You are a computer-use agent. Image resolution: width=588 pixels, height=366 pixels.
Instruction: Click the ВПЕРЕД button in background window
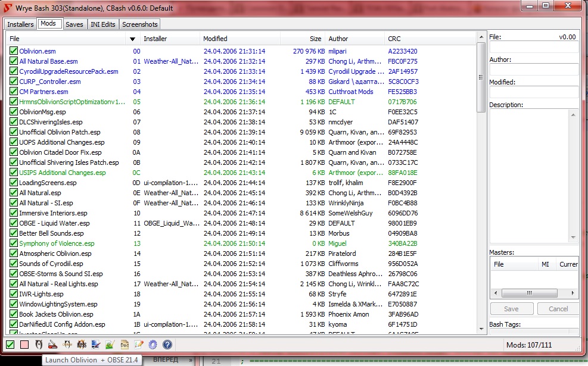(x=166, y=359)
